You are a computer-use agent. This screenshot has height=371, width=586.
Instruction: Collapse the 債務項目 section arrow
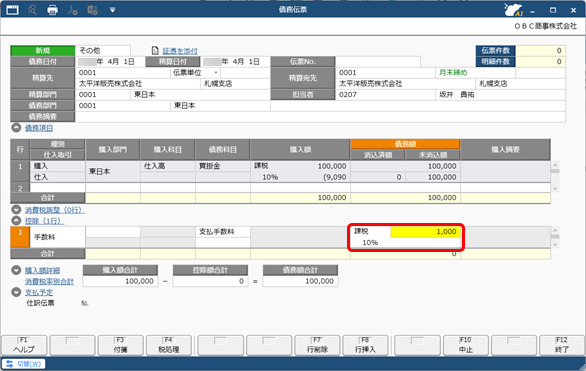coord(16,128)
